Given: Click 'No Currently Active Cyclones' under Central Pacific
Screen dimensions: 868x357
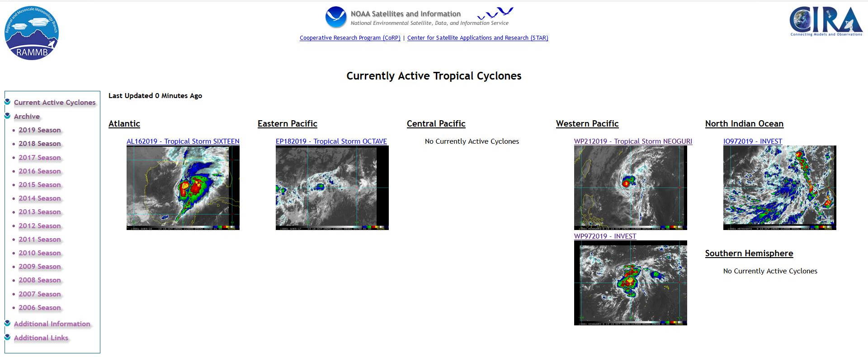Looking at the screenshot, I should point(472,141).
